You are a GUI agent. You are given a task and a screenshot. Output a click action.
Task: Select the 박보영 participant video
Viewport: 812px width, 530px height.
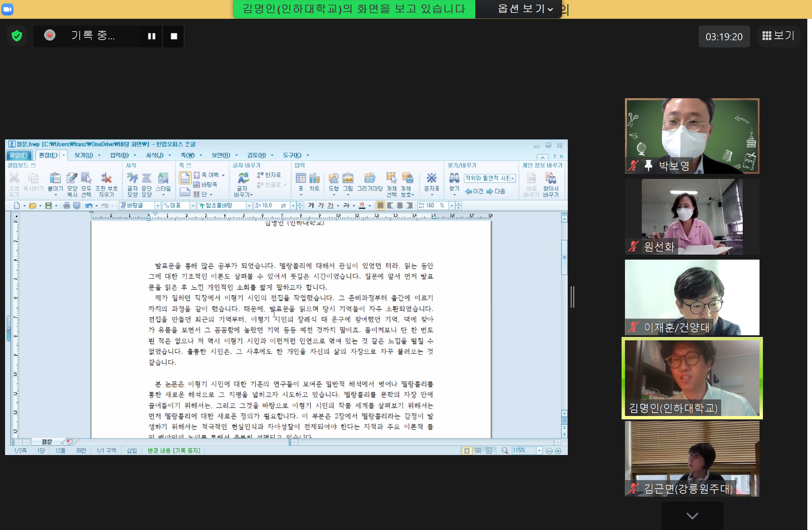click(692, 136)
